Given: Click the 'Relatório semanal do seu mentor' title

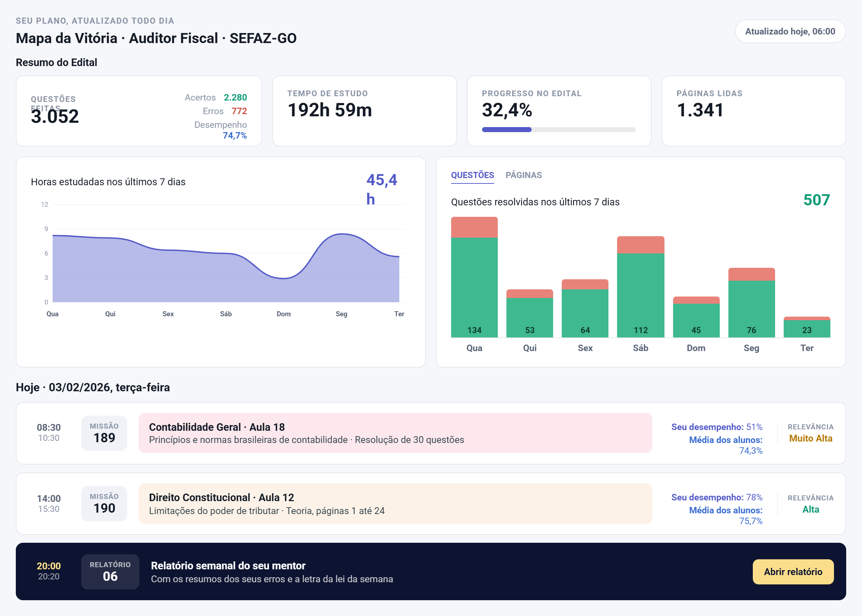Looking at the screenshot, I should tap(228, 565).
